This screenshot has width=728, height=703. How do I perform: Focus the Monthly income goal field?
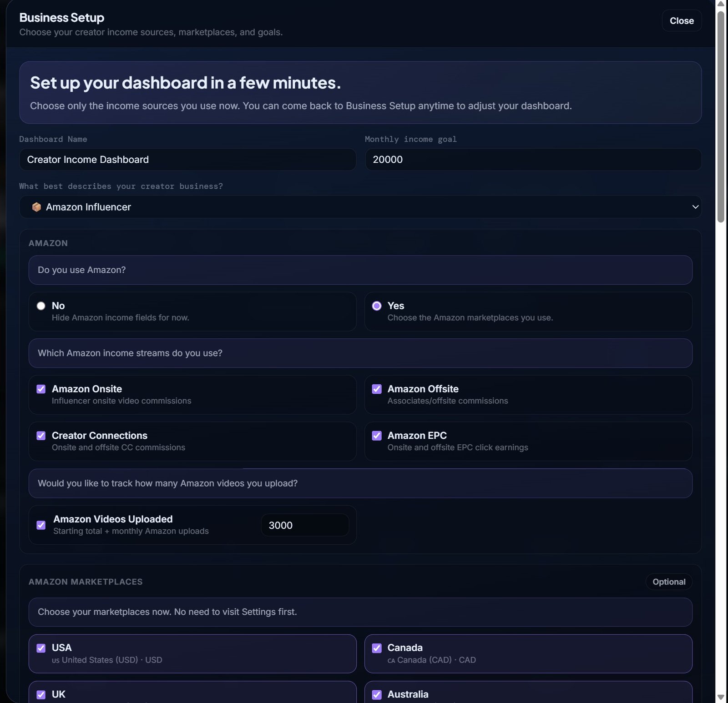(533, 160)
